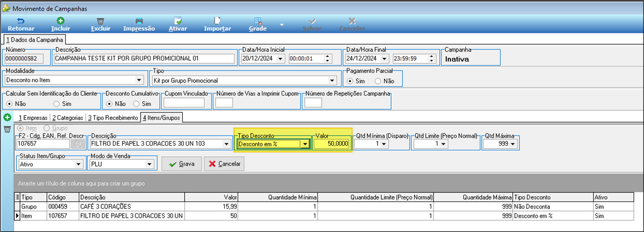Click the Grava button
Image resolution: width=644 pixels, height=232 pixels.
pyautogui.click(x=181, y=164)
